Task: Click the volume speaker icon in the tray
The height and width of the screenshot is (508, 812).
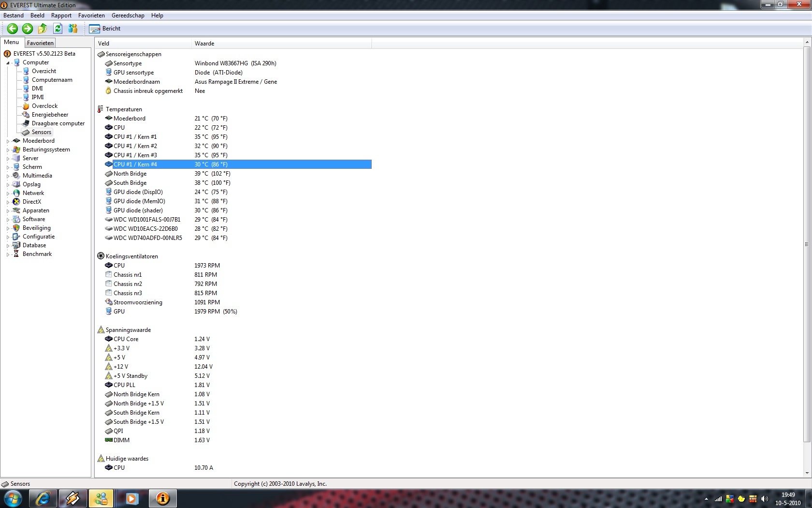Action: click(764, 499)
